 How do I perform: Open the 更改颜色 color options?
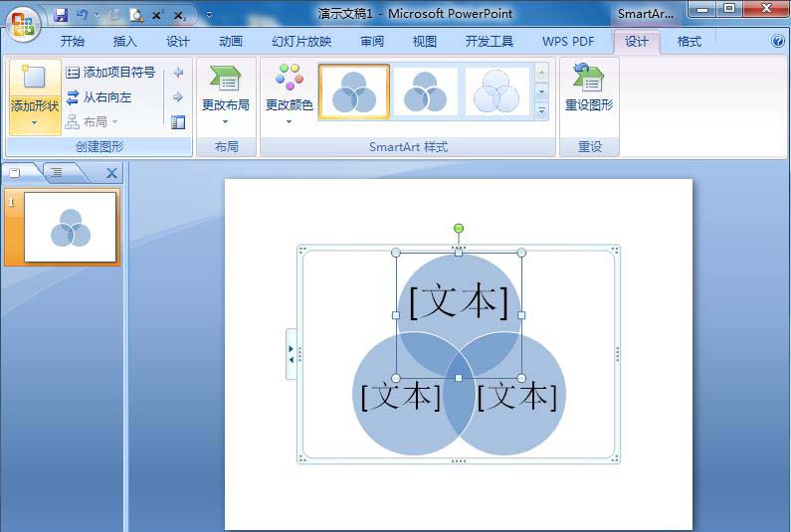tap(290, 94)
